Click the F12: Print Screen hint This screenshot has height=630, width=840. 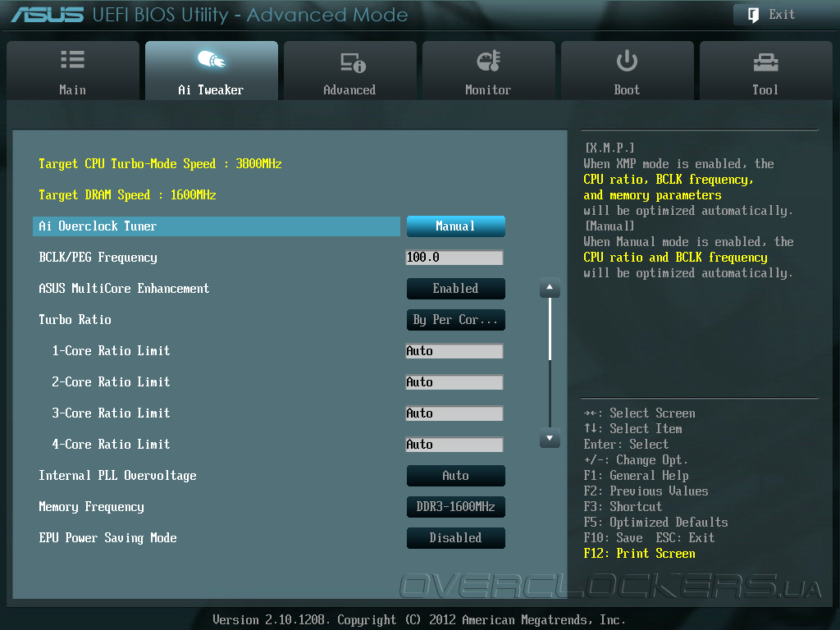click(x=640, y=554)
